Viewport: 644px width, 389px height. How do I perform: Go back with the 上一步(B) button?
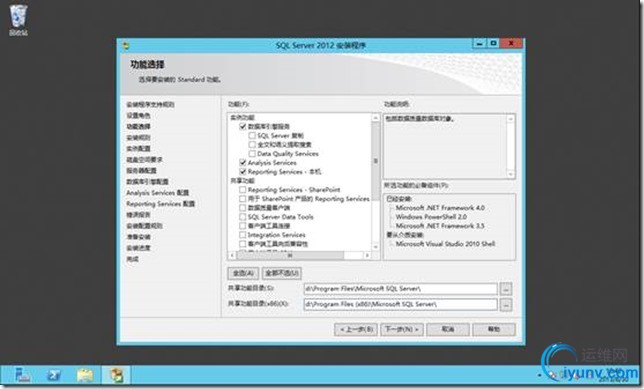[x=356, y=329]
